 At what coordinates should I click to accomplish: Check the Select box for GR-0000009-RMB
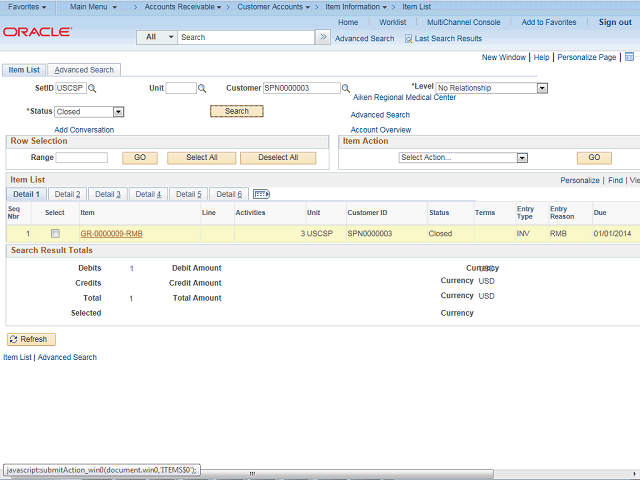55,233
